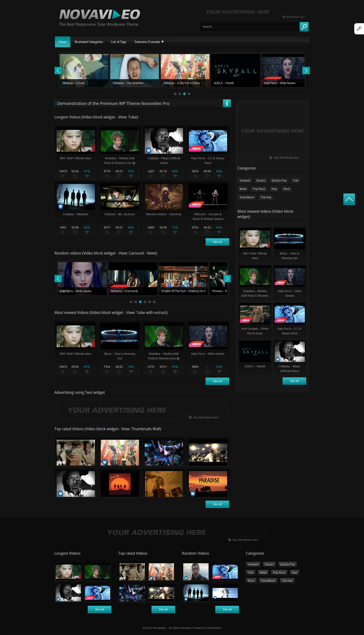This screenshot has height=635, width=364.
Task: Click previous arrow in Random videos carousel
Action: point(58,278)
